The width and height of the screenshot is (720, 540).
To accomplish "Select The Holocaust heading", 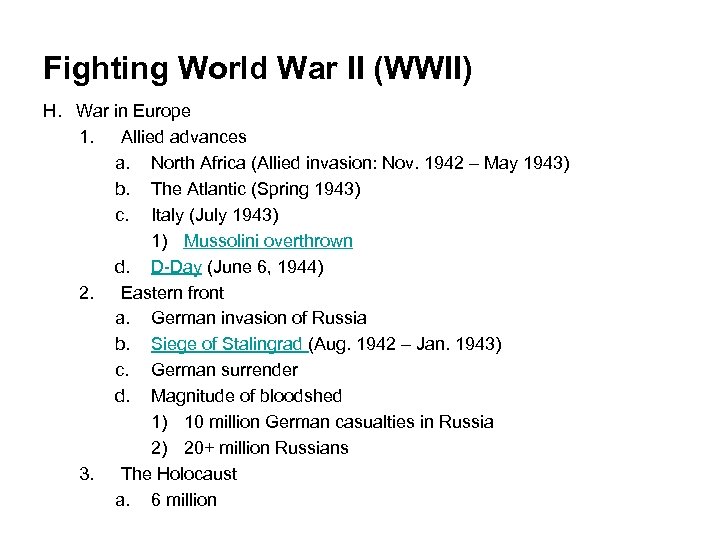I will [x=179, y=474].
